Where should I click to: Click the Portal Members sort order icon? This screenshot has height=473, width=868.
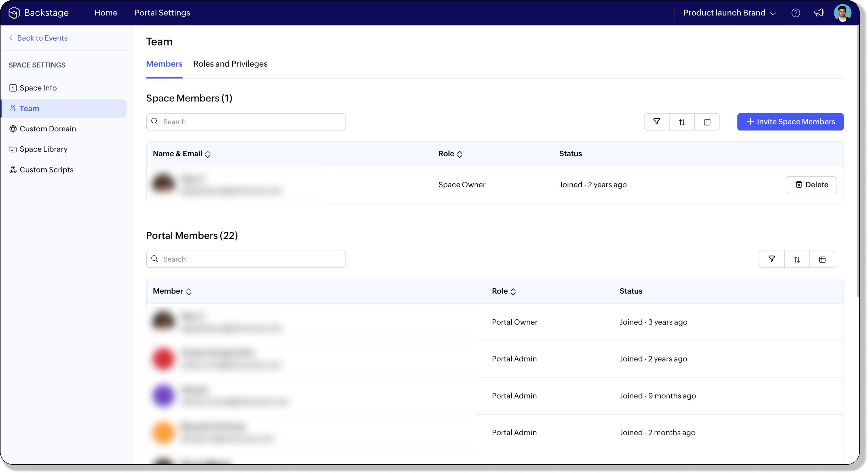click(x=797, y=259)
